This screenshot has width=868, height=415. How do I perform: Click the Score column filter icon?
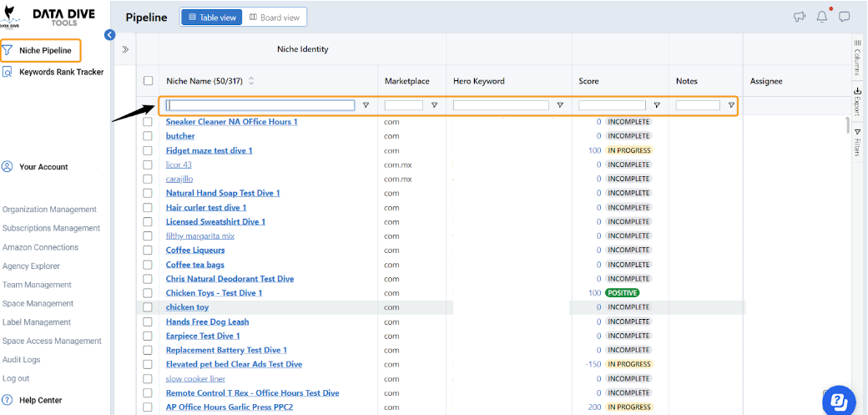pyautogui.click(x=657, y=104)
